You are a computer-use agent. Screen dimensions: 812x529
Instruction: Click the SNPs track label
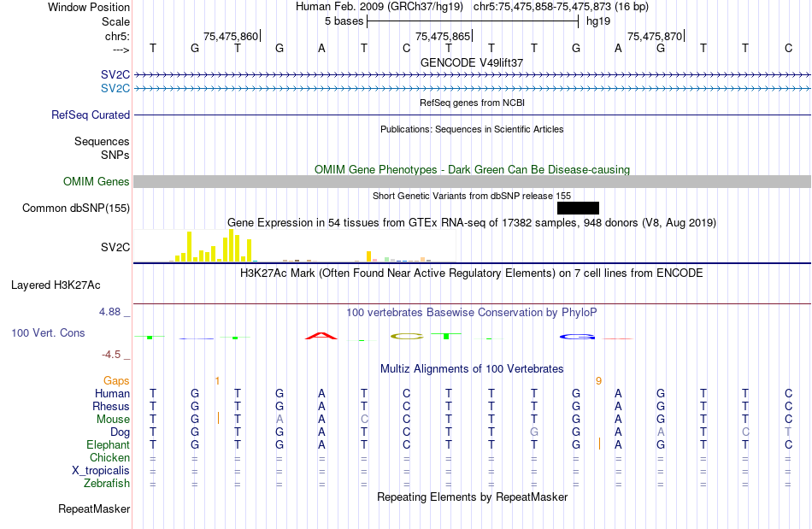(x=115, y=155)
